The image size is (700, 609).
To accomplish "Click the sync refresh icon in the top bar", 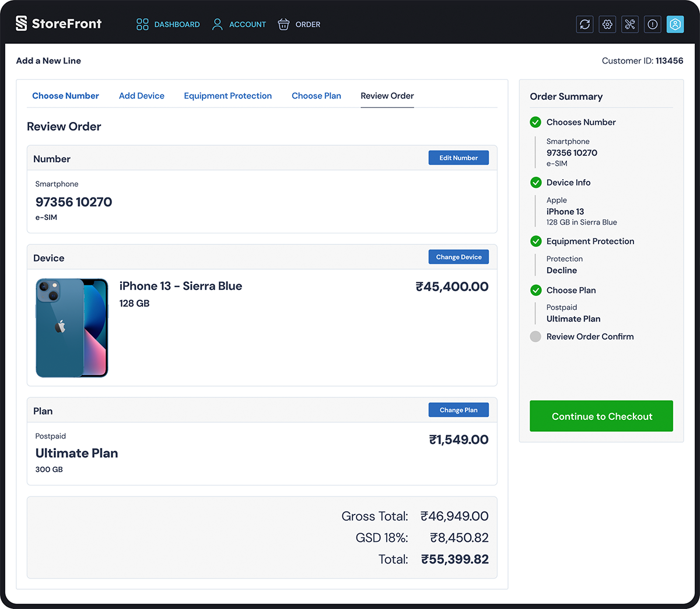I will [x=584, y=24].
